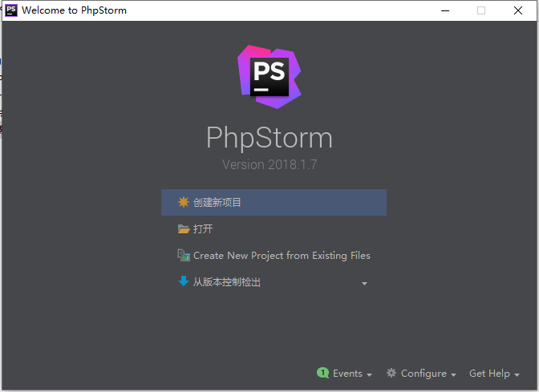This screenshot has width=539, height=392.
Task: Click the Get Help label
Action: (x=489, y=374)
